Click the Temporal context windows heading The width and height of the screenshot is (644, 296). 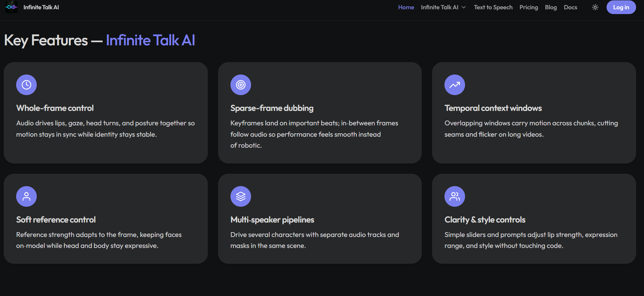pos(493,108)
